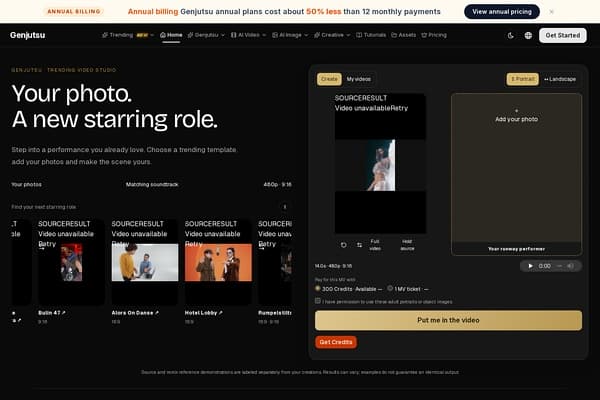
Task: Open the Hotel Lobby template thumbnail
Action: [x=218, y=263]
